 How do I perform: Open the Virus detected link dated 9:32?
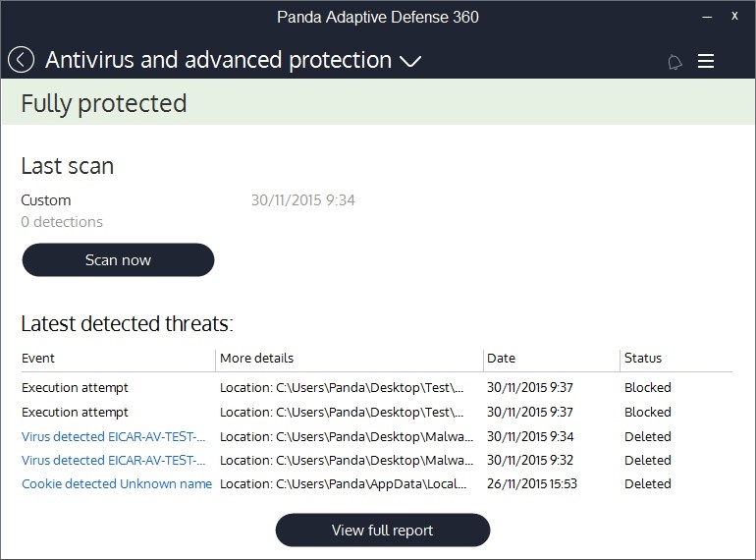114,460
